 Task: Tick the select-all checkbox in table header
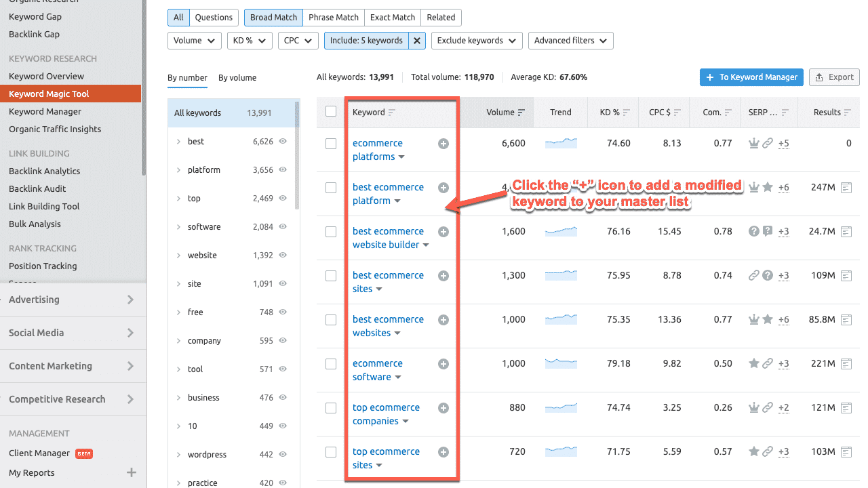pyautogui.click(x=331, y=112)
